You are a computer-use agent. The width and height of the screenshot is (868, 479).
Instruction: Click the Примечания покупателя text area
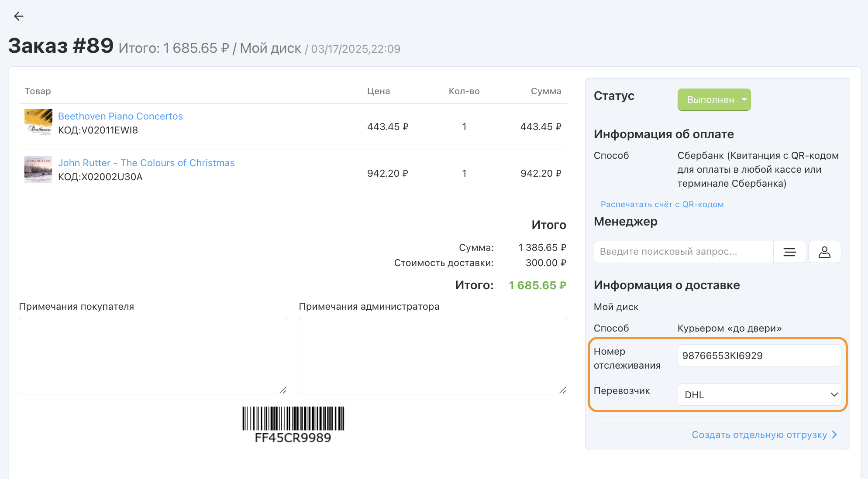[153, 355]
